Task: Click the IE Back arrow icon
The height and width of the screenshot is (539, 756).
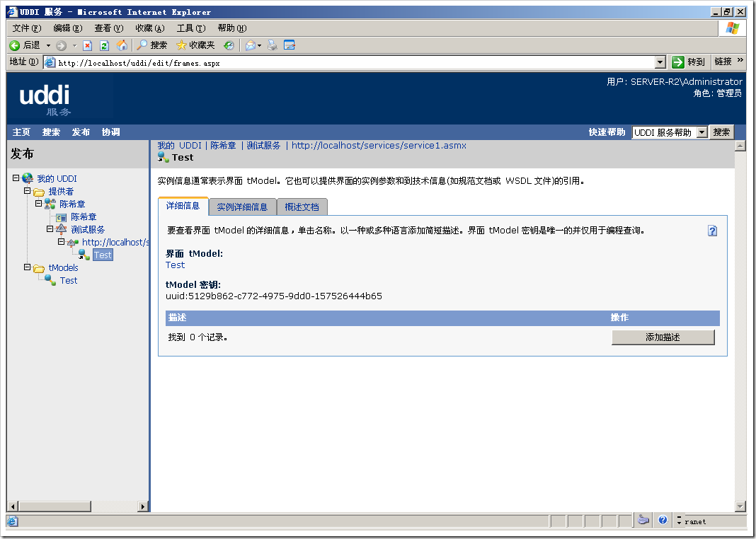Action: pos(15,45)
